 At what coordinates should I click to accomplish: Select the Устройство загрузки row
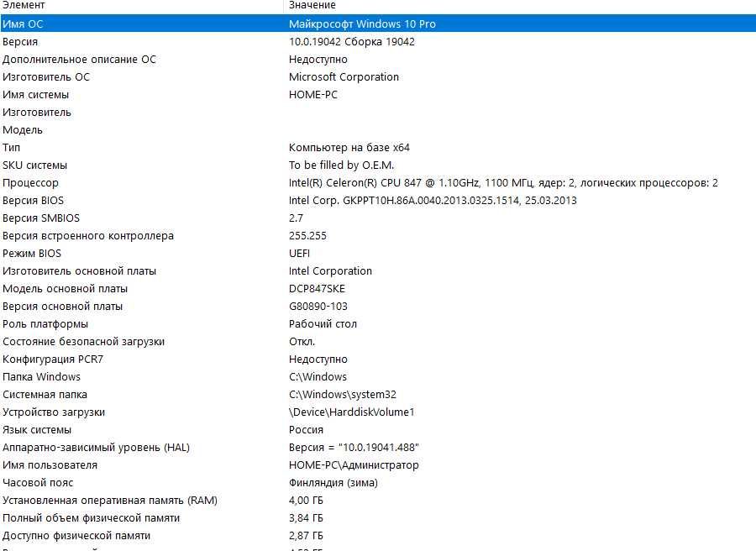point(54,412)
